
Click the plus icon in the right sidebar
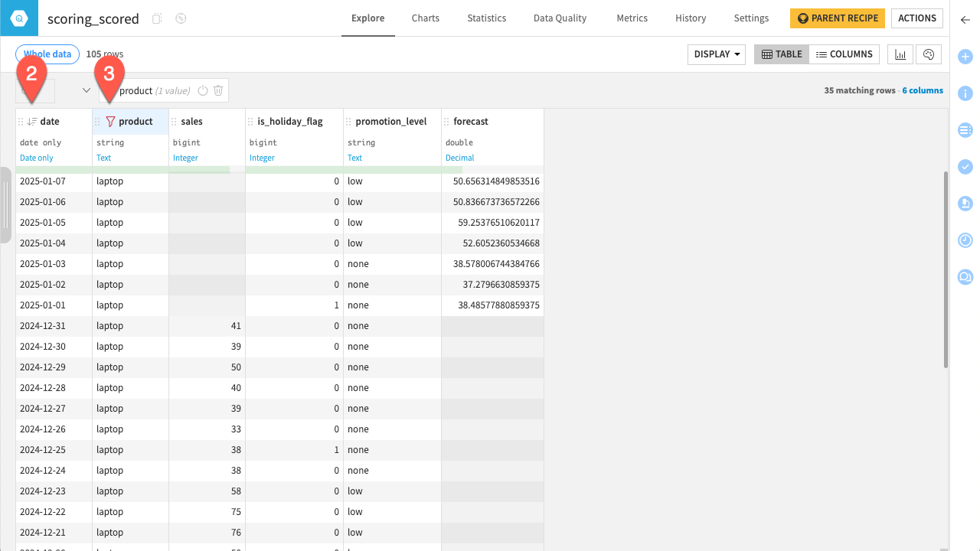(x=965, y=57)
